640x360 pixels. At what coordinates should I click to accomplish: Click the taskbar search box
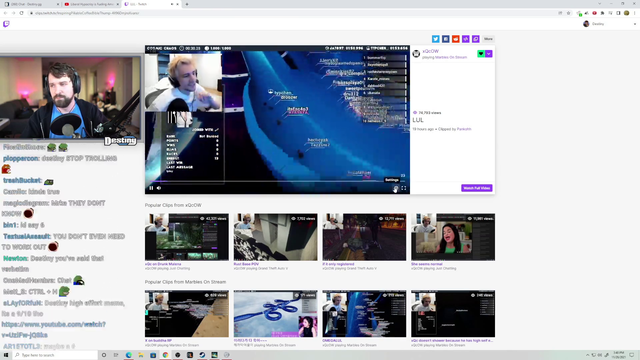tap(56, 355)
